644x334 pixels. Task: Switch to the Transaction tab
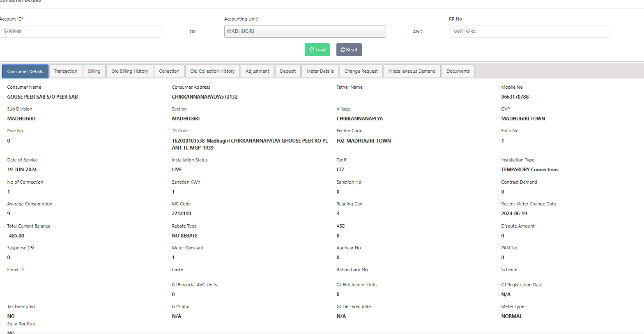(66, 71)
